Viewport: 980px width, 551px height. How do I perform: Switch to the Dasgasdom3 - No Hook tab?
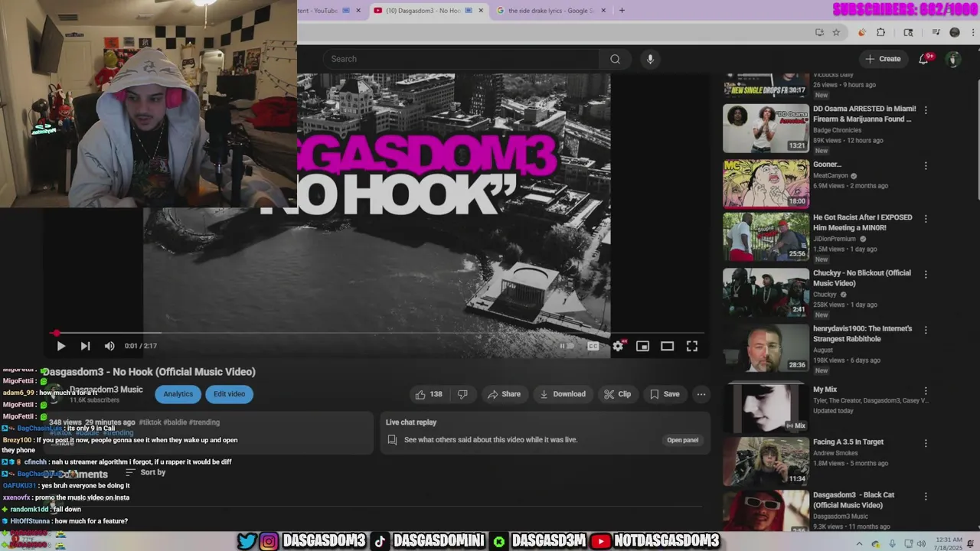(x=423, y=11)
